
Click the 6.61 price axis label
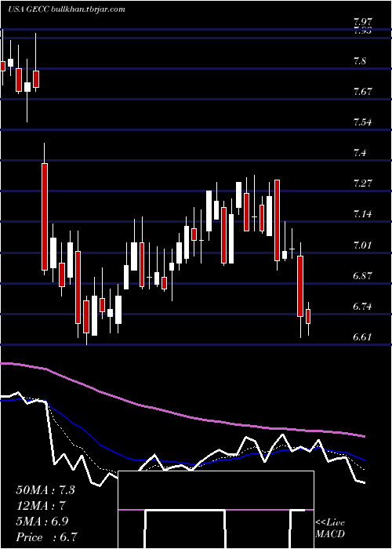[x=363, y=336]
